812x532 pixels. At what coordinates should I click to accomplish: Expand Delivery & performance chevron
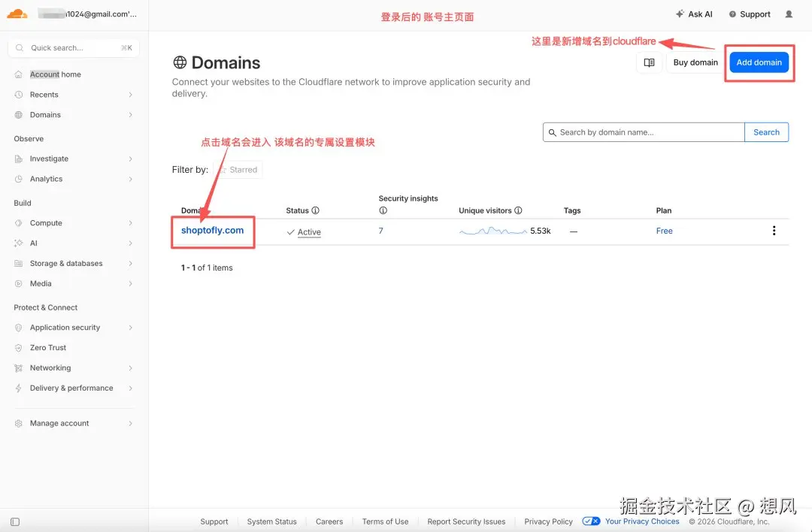coord(131,388)
